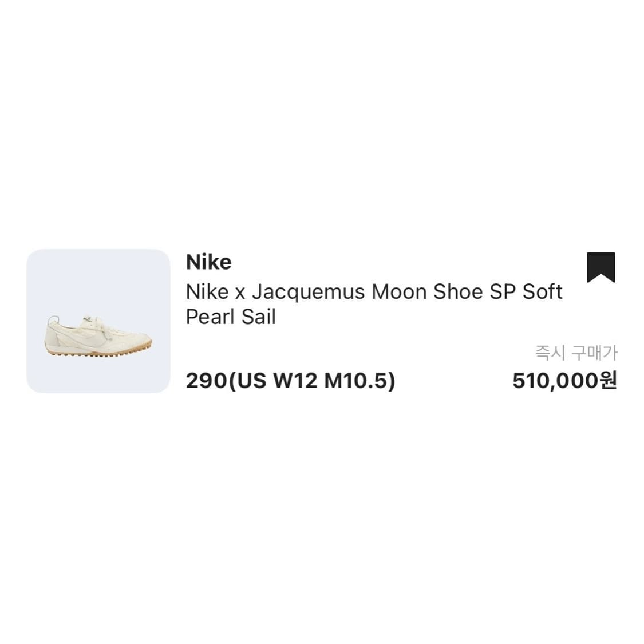Click the 즉시 구매가 label
The width and height of the screenshot is (644, 644).
pyautogui.click(x=576, y=353)
